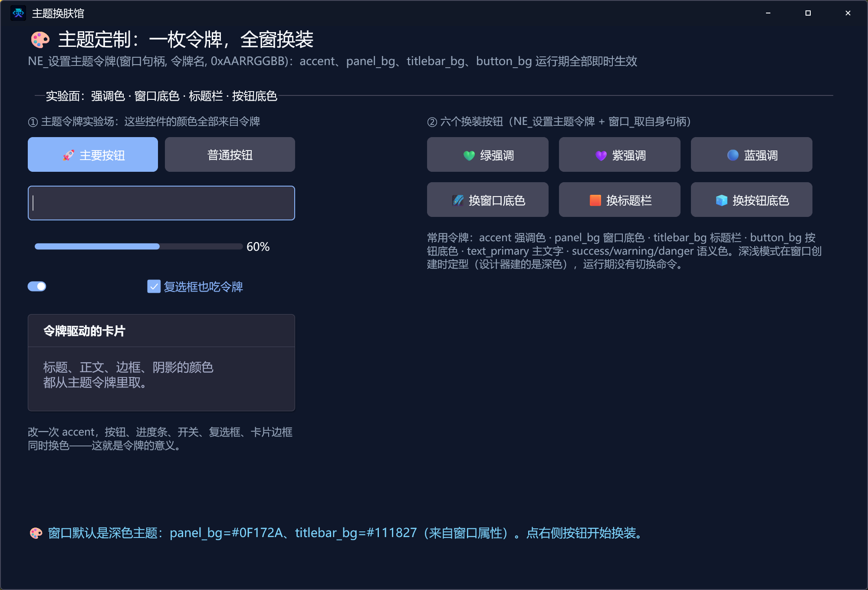Apply the 绿强调 green accent
This screenshot has height=590, width=868.
(488, 154)
